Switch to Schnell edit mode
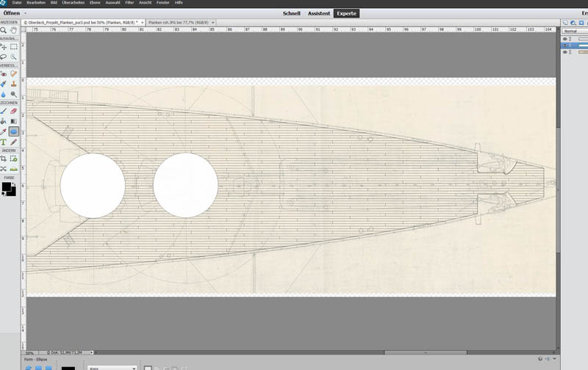This screenshot has height=370, width=588. tap(292, 14)
